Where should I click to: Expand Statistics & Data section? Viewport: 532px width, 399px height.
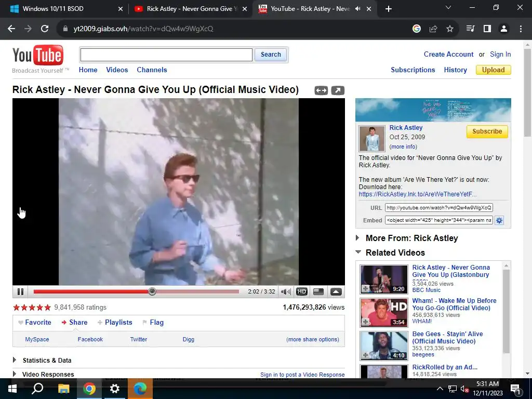pyautogui.click(x=42, y=361)
